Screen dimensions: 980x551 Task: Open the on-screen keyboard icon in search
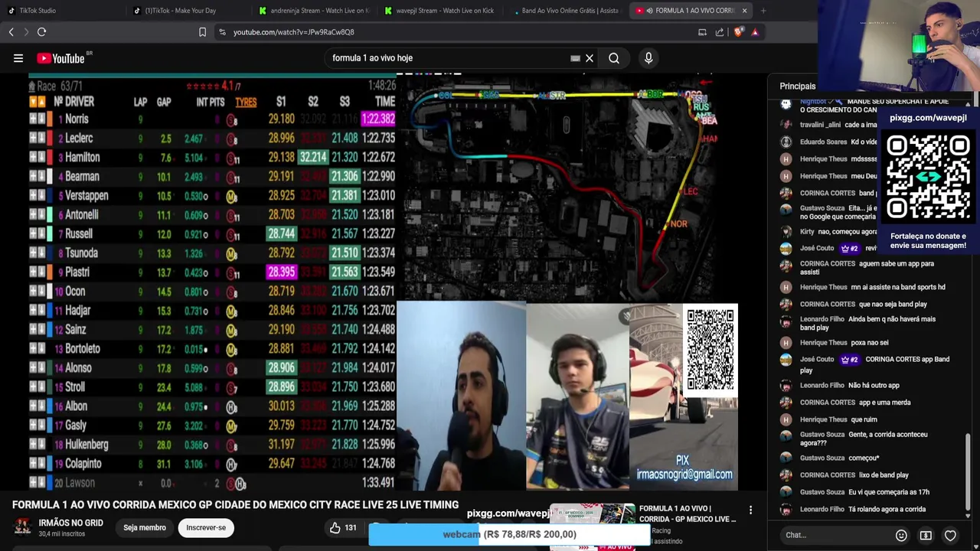(x=575, y=58)
